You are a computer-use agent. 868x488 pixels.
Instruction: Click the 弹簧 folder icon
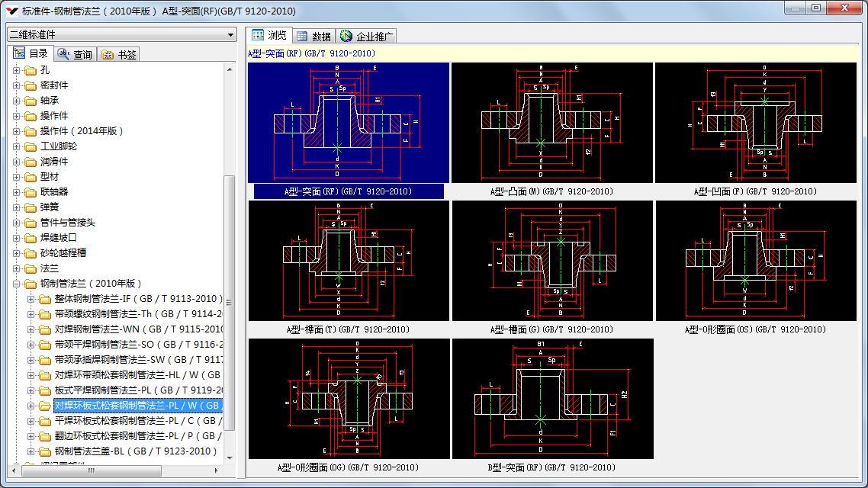click(x=31, y=207)
